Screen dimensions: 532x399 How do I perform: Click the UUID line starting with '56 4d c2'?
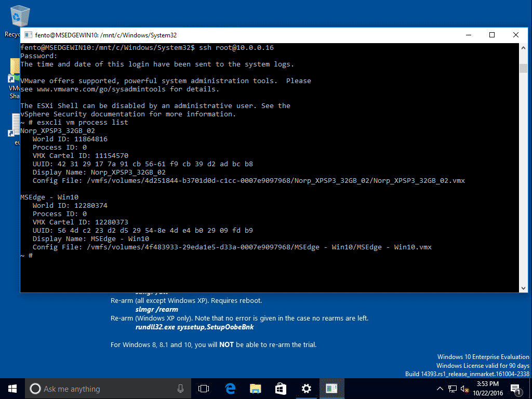coord(143,230)
